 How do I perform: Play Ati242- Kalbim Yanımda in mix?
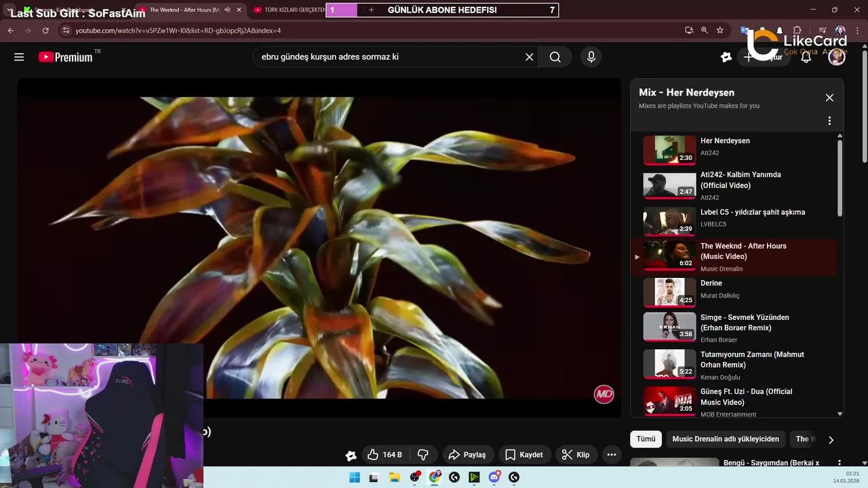click(734, 186)
